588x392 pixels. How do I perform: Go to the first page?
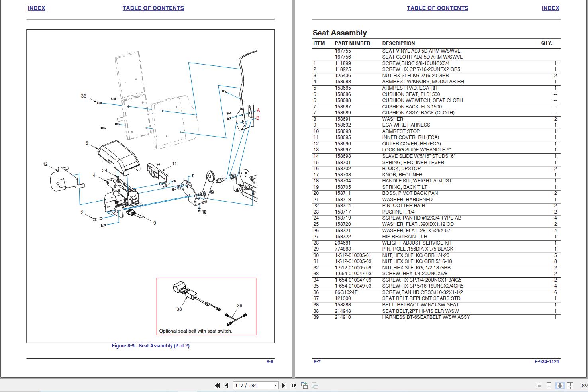coord(217,385)
